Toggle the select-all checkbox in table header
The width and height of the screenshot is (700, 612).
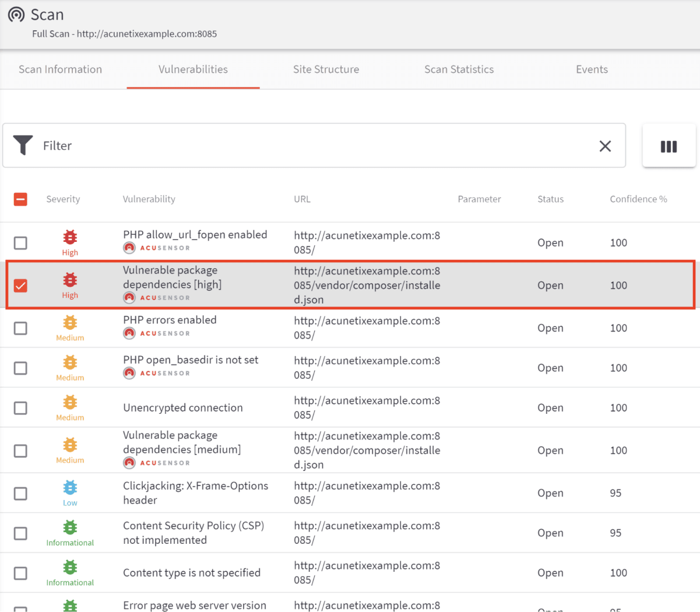click(20, 199)
